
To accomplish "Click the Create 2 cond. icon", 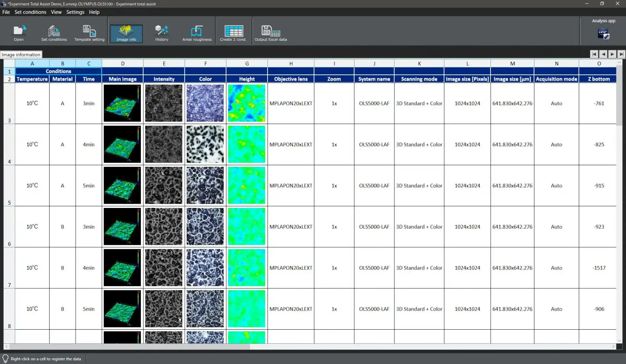I will coord(233,33).
